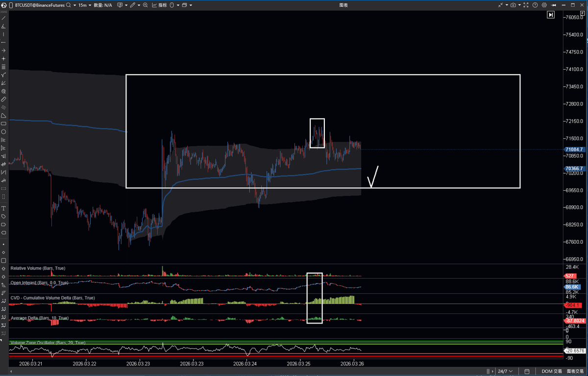The image size is (588, 376).
Task: Open the chart display type dropdown arrow
Action: tap(126, 5)
